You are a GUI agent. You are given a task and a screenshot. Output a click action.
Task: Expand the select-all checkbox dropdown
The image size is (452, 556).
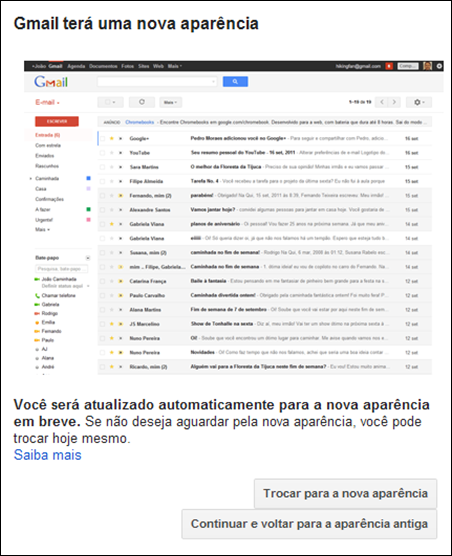coord(110,102)
